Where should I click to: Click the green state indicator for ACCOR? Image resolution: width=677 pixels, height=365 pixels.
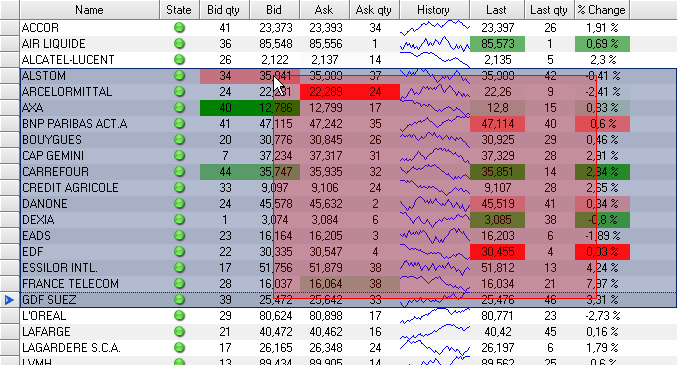(179, 28)
